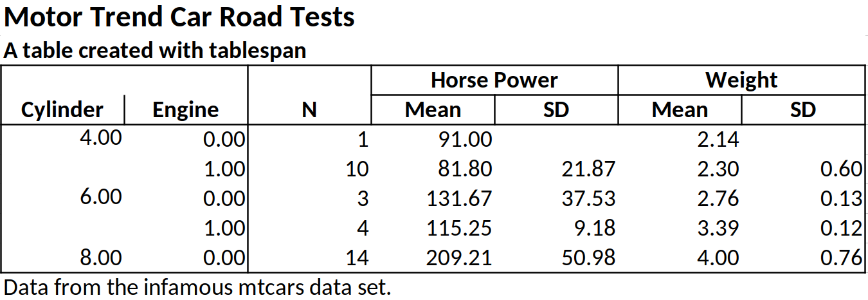
Task: Select the Horse Power mean 209.21 cell
Action: pos(459,258)
